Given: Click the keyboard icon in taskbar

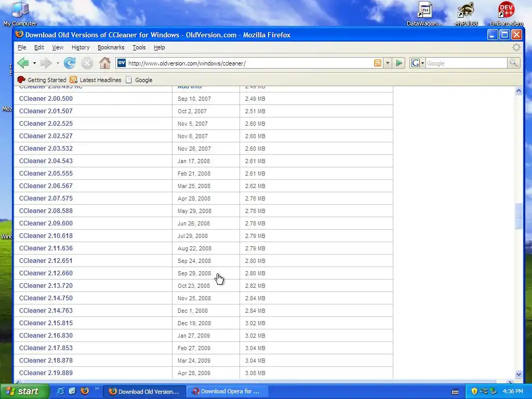Looking at the screenshot, I should tap(455, 392).
